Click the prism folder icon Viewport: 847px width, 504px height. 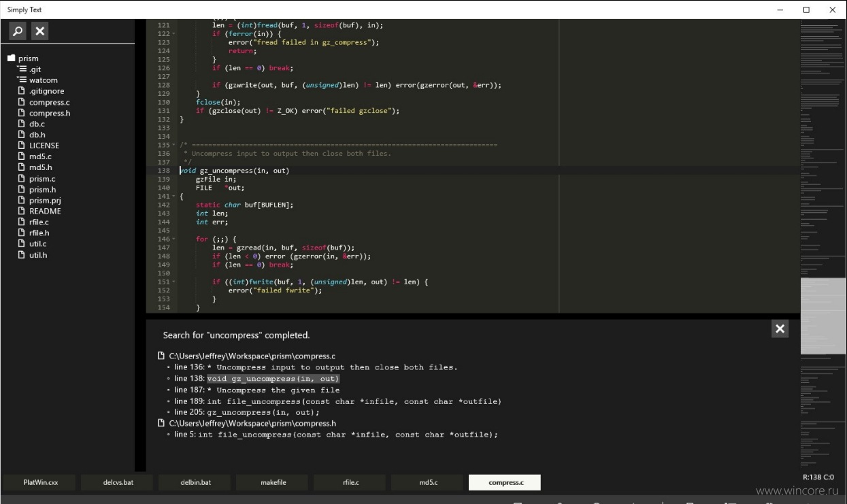(11, 58)
